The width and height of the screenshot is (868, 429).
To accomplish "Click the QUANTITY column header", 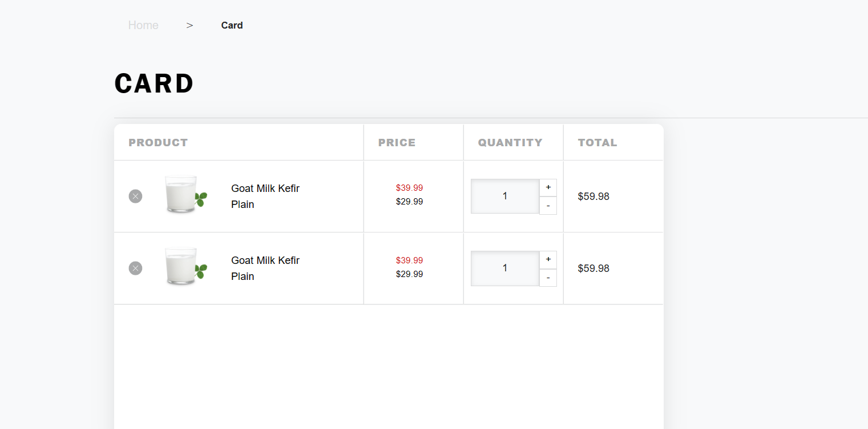I will pyautogui.click(x=510, y=143).
